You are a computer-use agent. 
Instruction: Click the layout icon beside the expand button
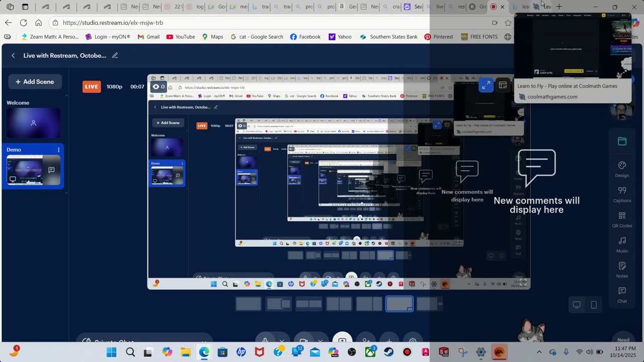click(x=503, y=85)
